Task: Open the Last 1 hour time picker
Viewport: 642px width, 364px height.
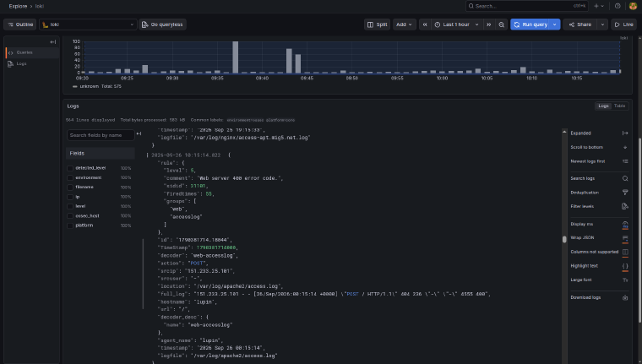Action: click(x=456, y=24)
